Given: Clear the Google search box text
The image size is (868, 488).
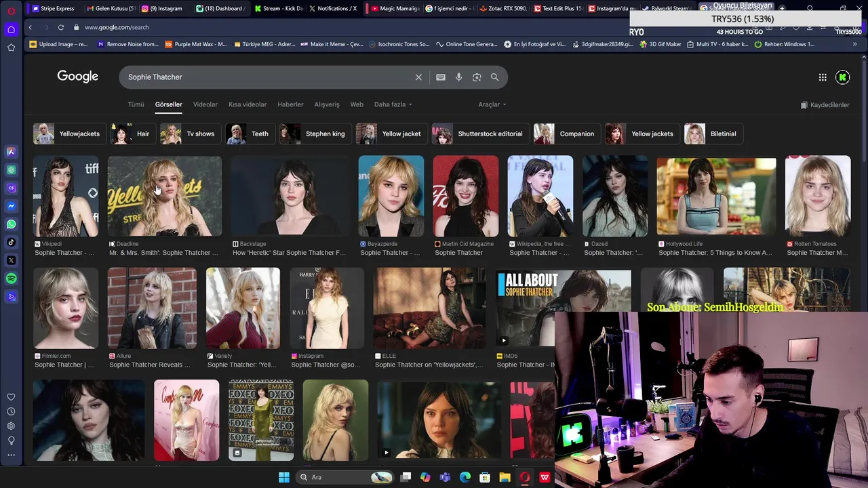Looking at the screenshot, I should (x=418, y=77).
